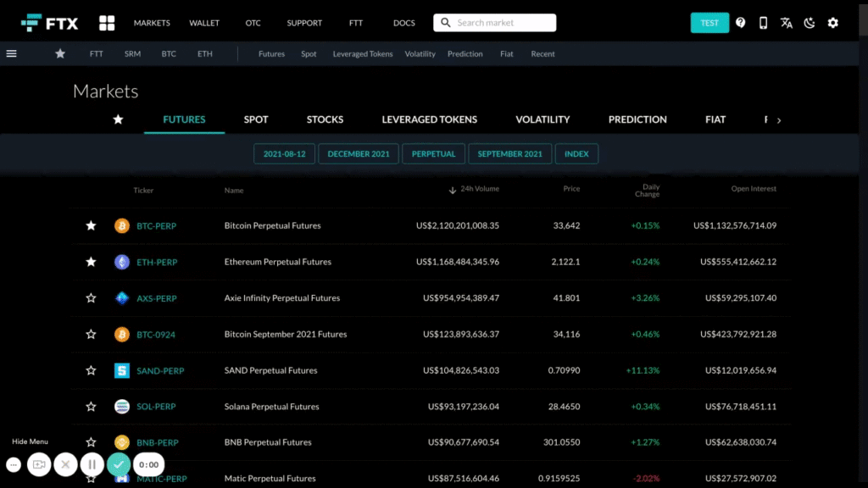Open the WALLET menu item

[204, 23]
